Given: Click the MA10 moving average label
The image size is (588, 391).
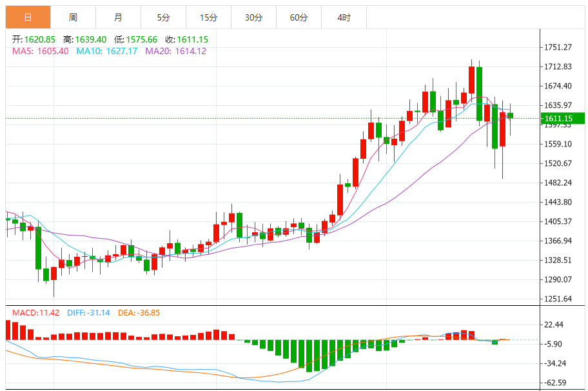Looking at the screenshot, I should pyautogui.click(x=106, y=51).
